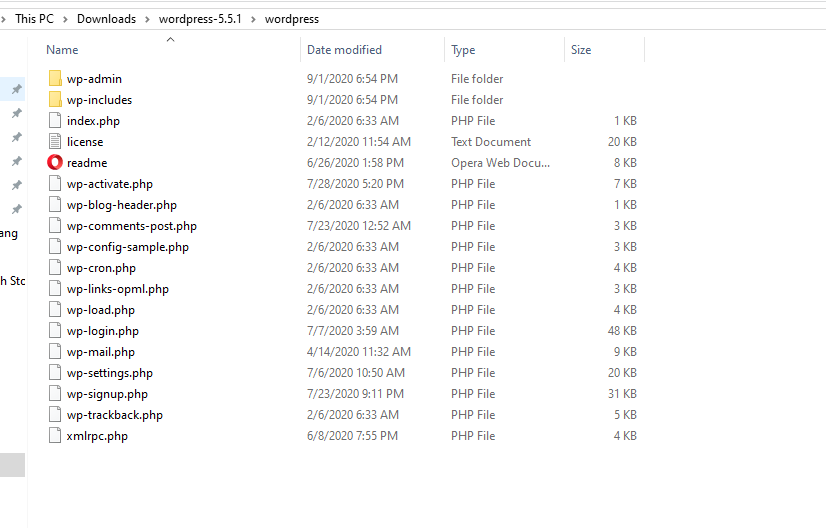Click the xmlrpc.php file icon
This screenshot has height=528, width=826.
55,436
